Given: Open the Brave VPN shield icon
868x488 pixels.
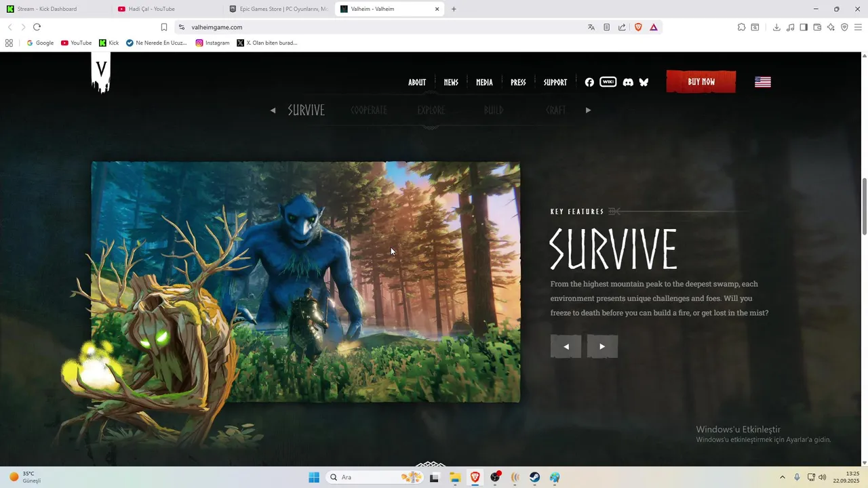Looking at the screenshot, I should tap(844, 27).
